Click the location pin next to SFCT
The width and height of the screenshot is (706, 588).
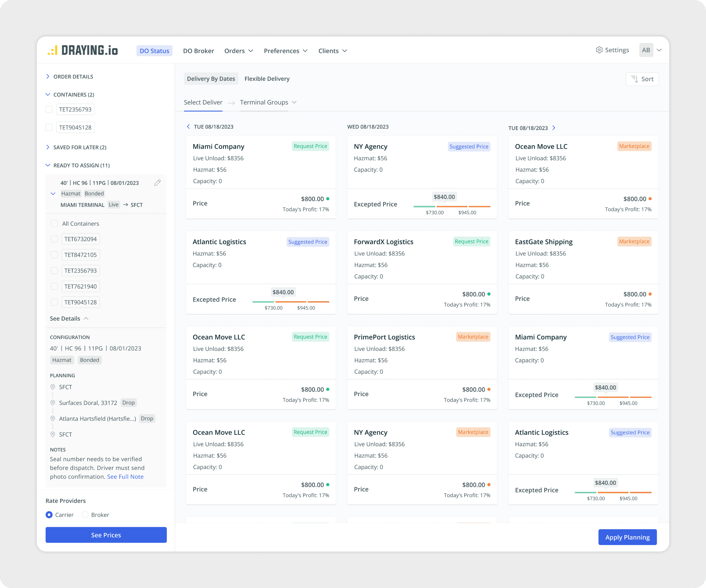coord(53,387)
